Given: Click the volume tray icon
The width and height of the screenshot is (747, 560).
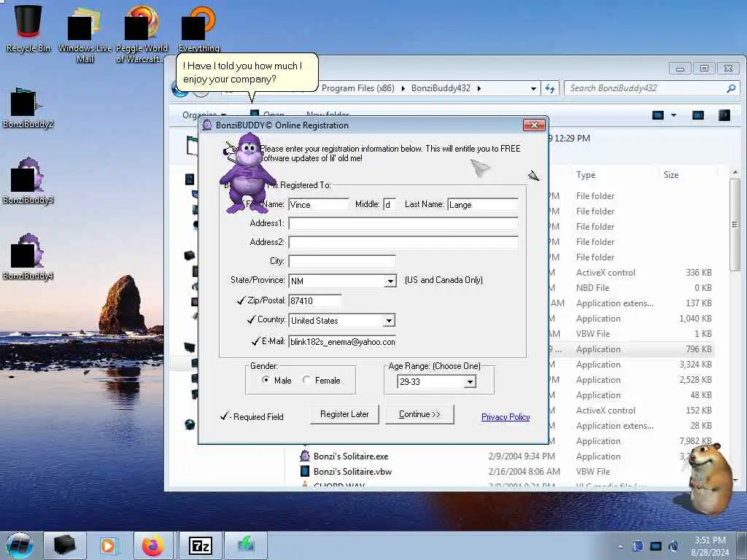Looking at the screenshot, I should click(x=673, y=546).
